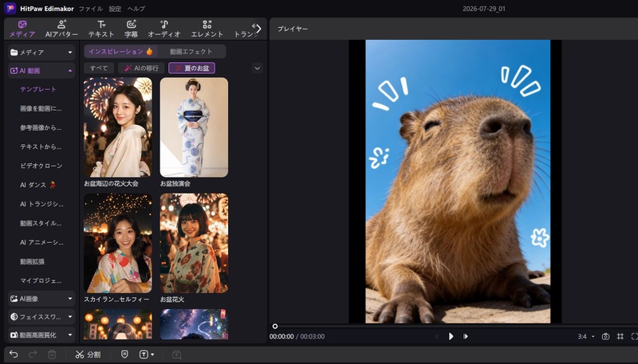Screen dimensions: 638x364
Task: Select the すべて filter chip
Action: (99, 68)
